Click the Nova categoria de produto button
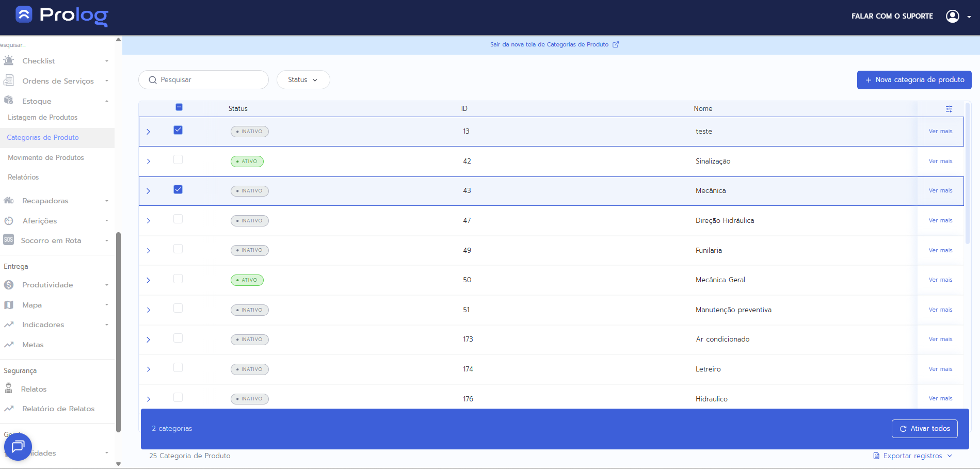 [x=914, y=80]
